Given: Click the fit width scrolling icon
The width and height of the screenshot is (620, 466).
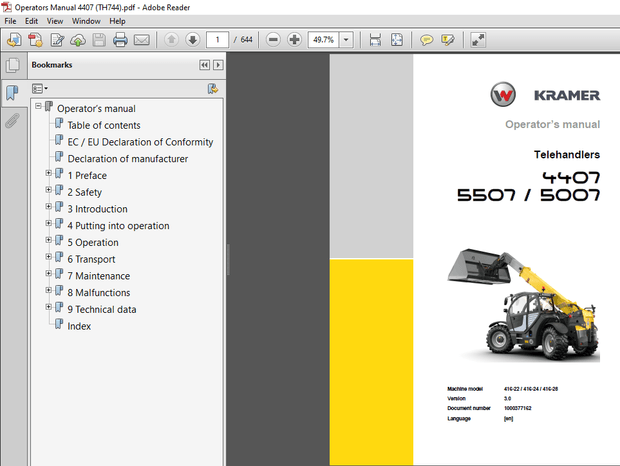Looking at the screenshot, I should (375, 40).
